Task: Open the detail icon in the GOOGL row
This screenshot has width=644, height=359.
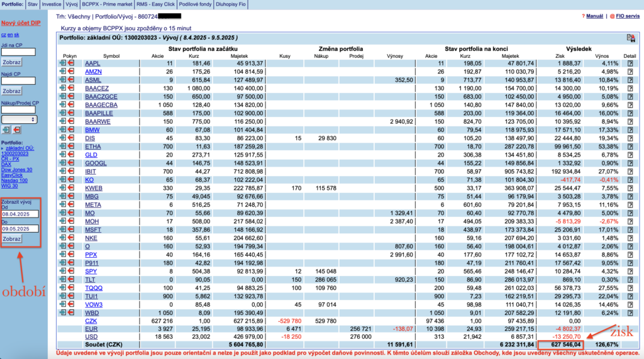Action: click(630, 163)
